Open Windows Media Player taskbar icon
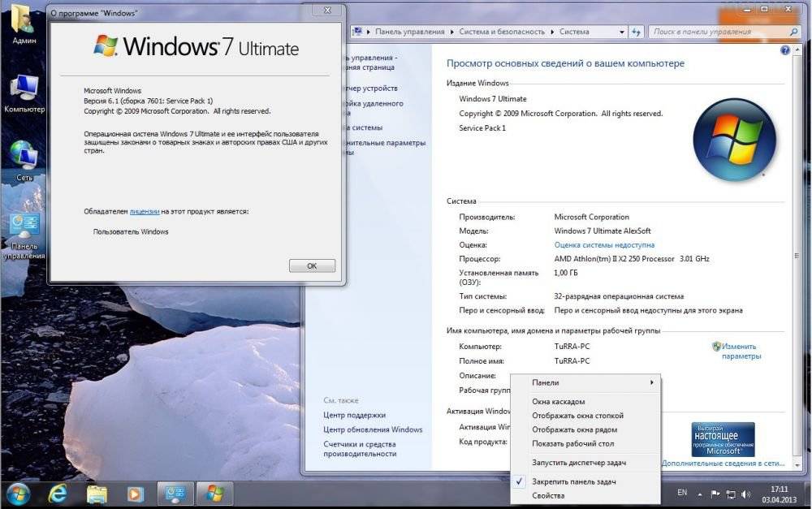 (x=135, y=494)
